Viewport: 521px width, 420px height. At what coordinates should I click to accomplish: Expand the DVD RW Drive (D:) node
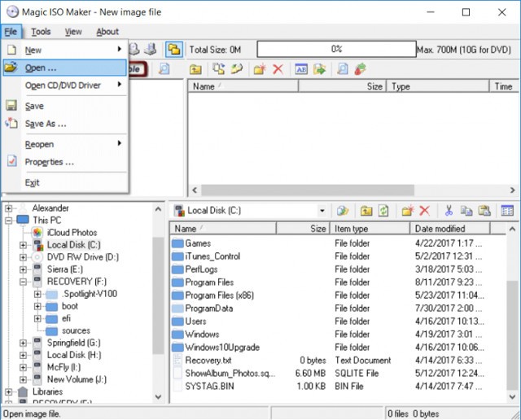[x=23, y=257]
